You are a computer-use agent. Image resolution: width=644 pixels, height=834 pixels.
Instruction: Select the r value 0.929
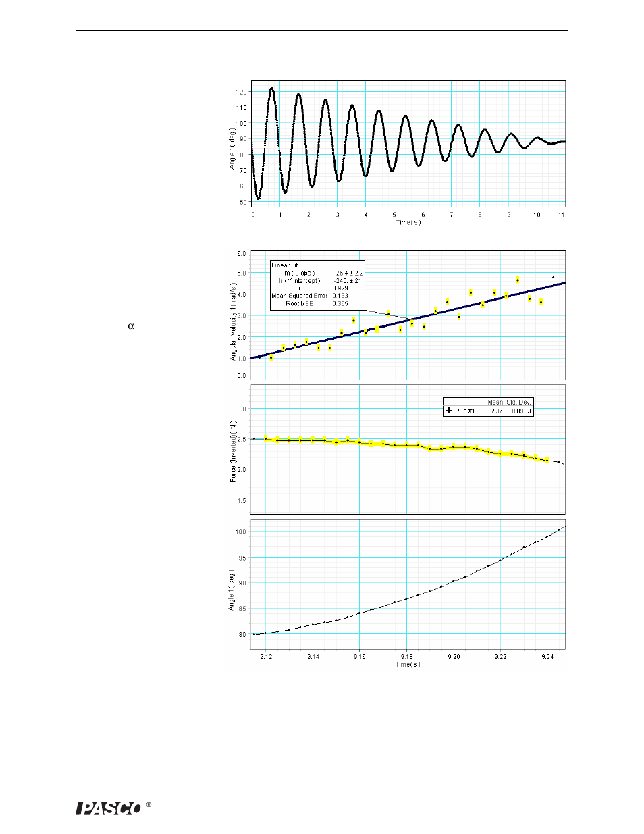point(340,288)
